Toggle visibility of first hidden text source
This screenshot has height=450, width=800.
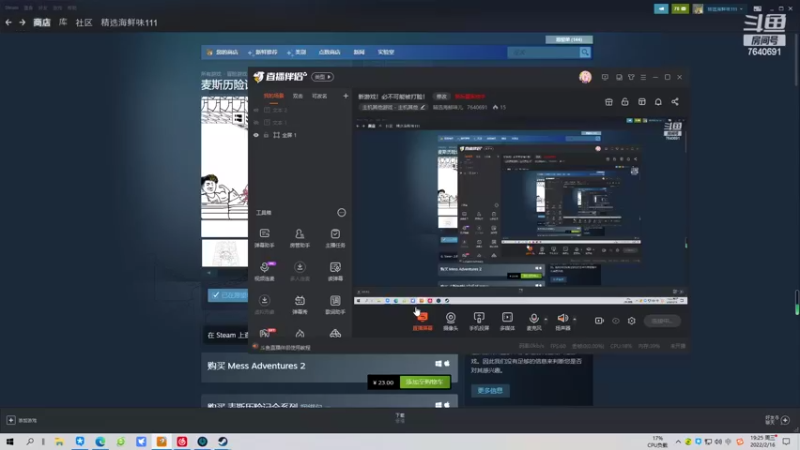256,110
